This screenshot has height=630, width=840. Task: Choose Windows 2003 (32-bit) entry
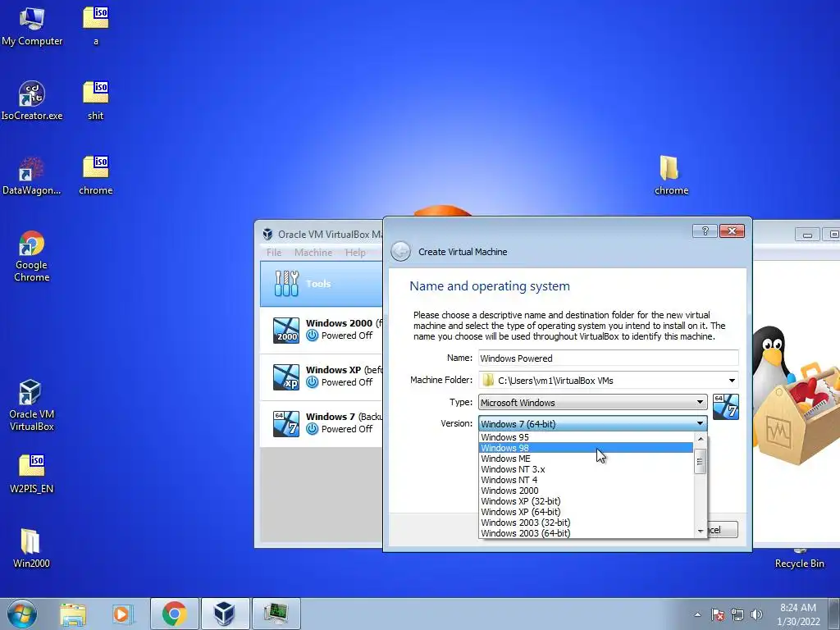(x=586, y=523)
